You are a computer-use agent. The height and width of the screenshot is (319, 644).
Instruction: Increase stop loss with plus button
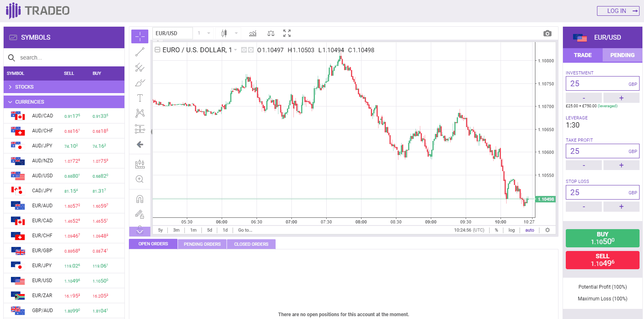pyautogui.click(x=621, y=206)
